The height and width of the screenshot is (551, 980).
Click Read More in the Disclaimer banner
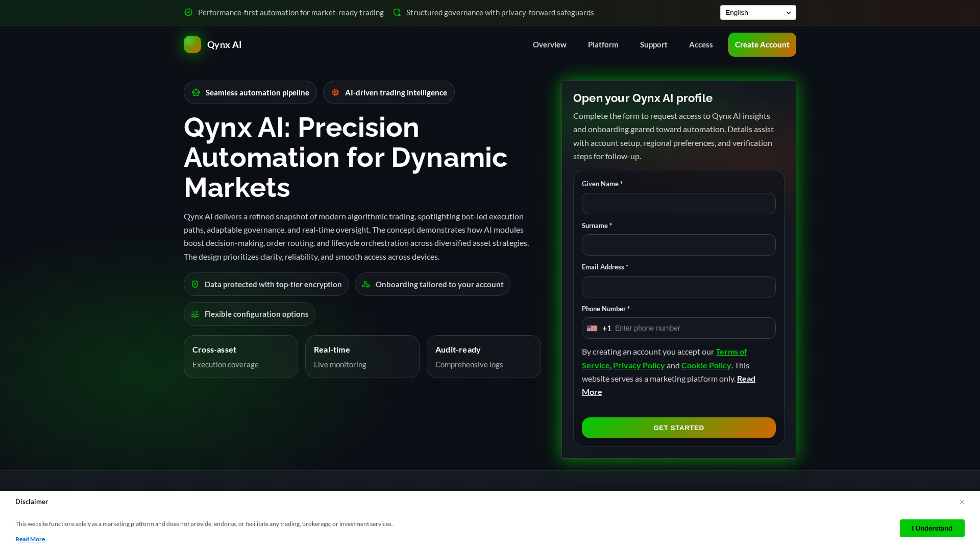[30, 539]
